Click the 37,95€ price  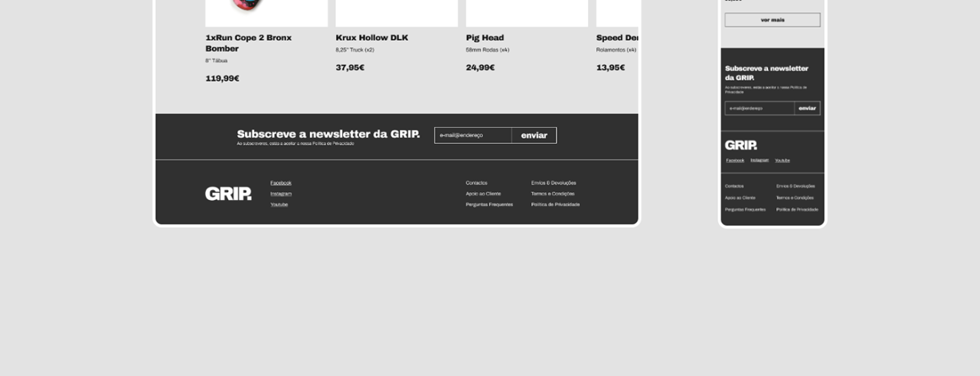coord(350,67)
